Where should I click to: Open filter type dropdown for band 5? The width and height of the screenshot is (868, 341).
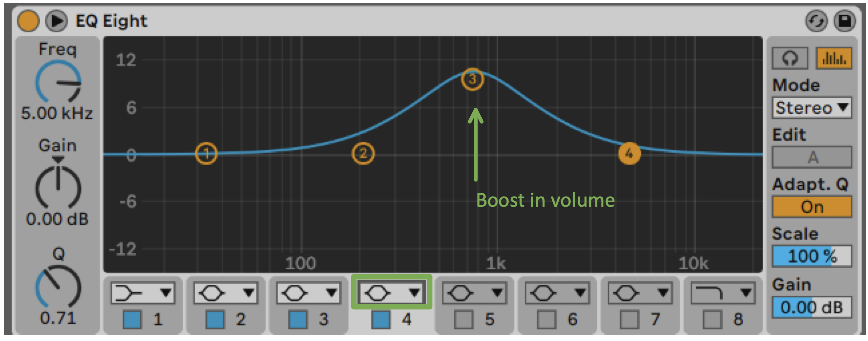[x=475, y=293]
